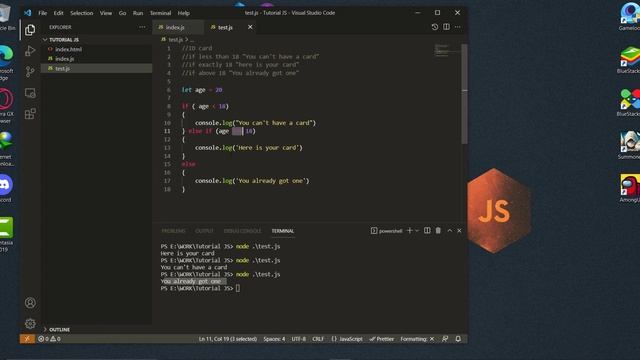
Task: Open the feedback icon in status bar
Action: pyautogui.click(x=445, y=339)
